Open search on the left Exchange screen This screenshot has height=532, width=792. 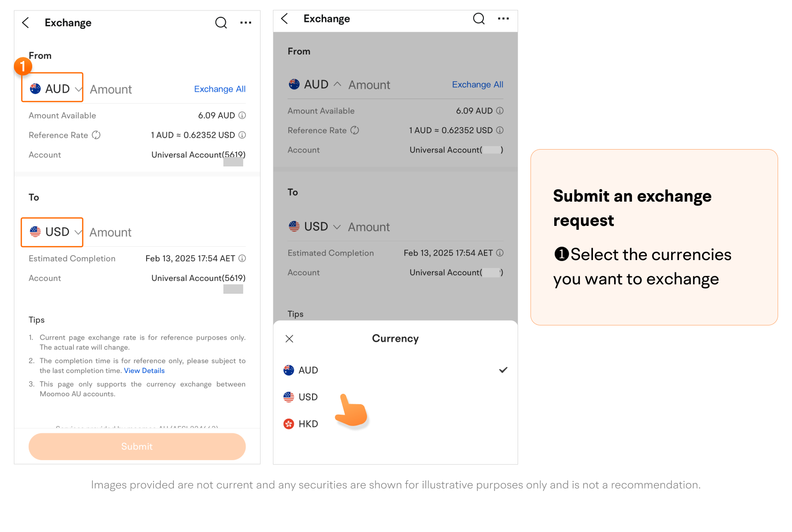(221, 23)
